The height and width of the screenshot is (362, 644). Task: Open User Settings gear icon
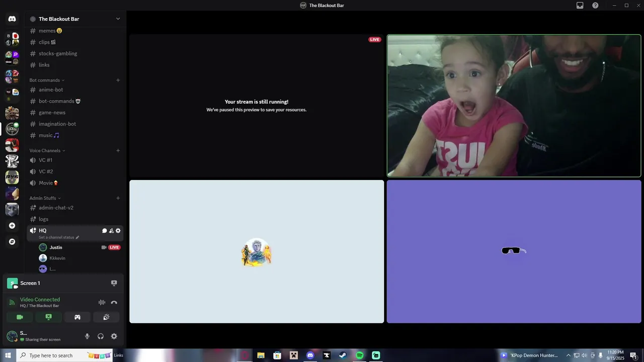pyautogui.click(x=114, y=336)
